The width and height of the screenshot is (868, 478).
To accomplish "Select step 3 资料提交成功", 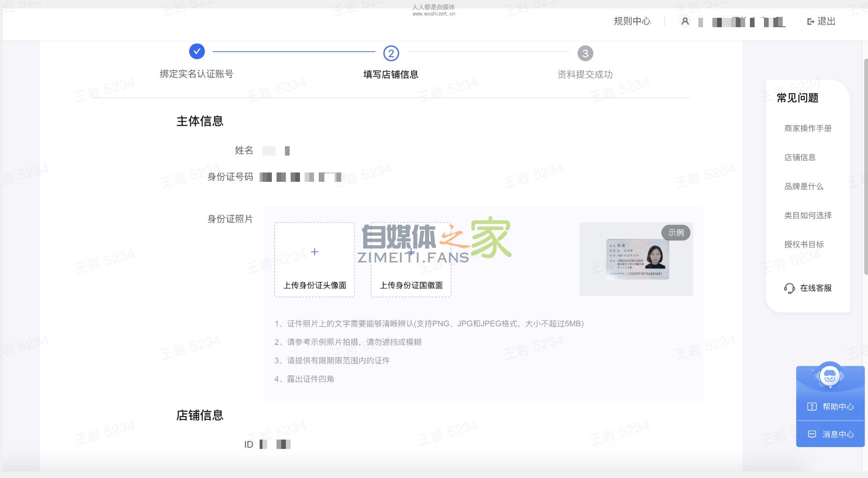I will [585, 52].
